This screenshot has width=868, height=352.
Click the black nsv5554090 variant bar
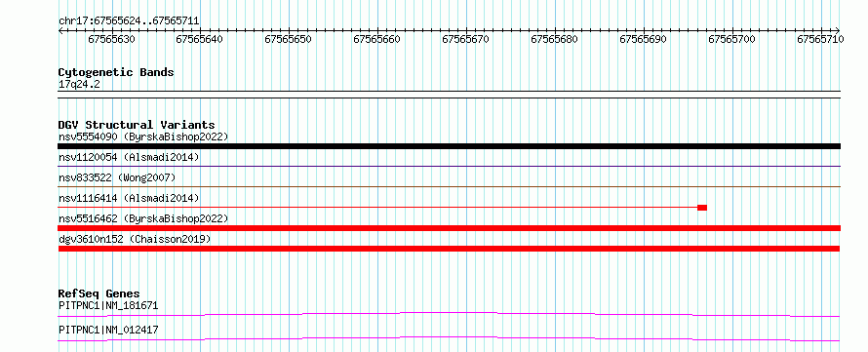click(x=449, y=146)
